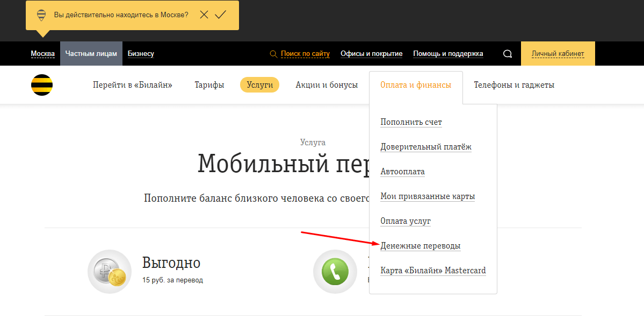Select the Частным лицам tab

click(x=91, y=53)
